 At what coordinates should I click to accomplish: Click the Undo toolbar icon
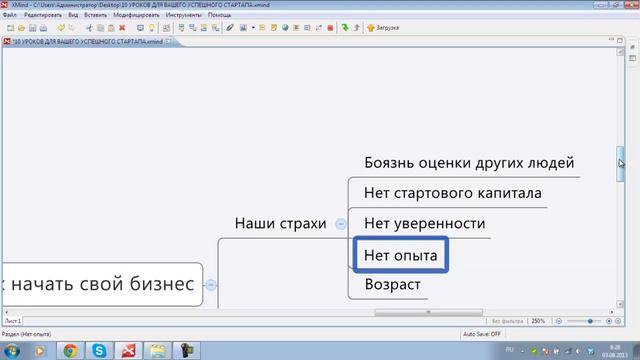pos(61,28)
